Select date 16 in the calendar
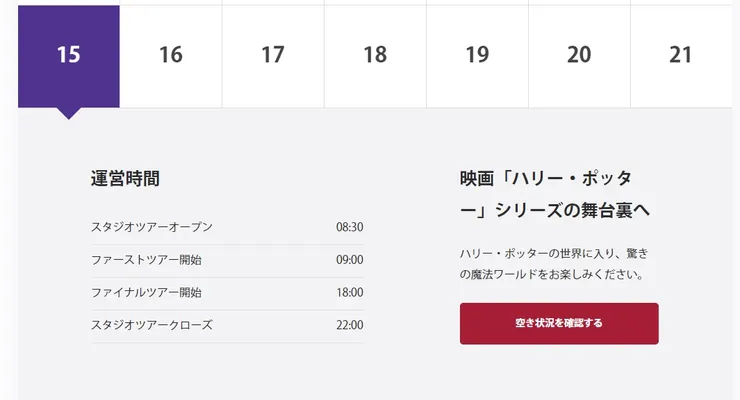Viewport: 740px width, 400px height. click(x=171, y=56)
